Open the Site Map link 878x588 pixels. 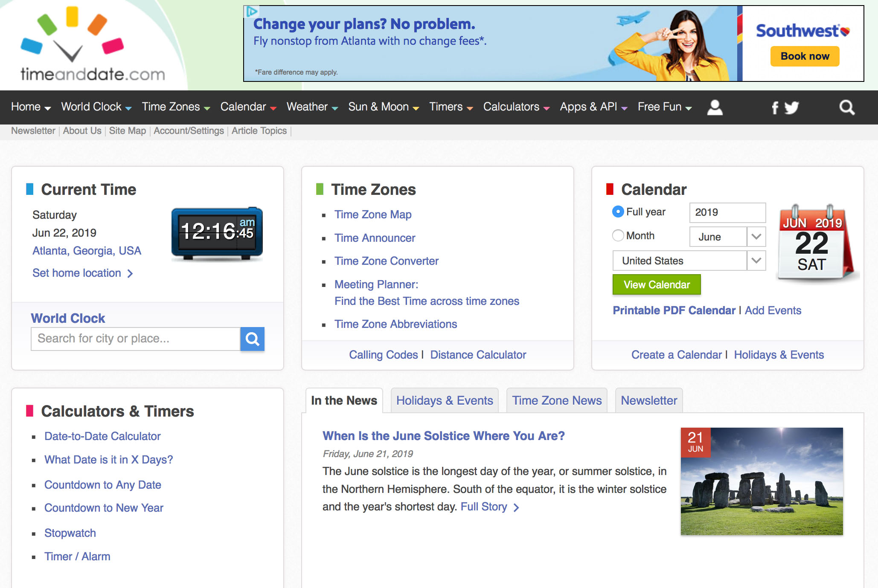coord(127,130)
